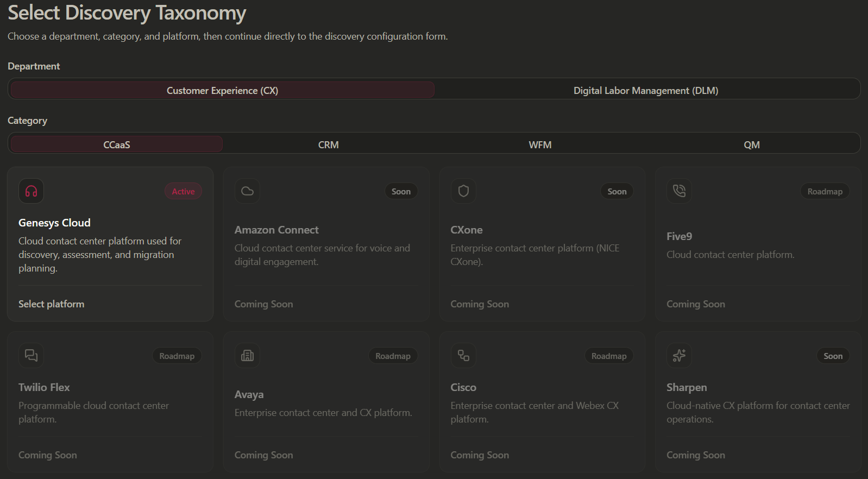Click the Amazon Connect cloud icon
The height and width of the screenshot is (479, 868).
tap(247, 191)
